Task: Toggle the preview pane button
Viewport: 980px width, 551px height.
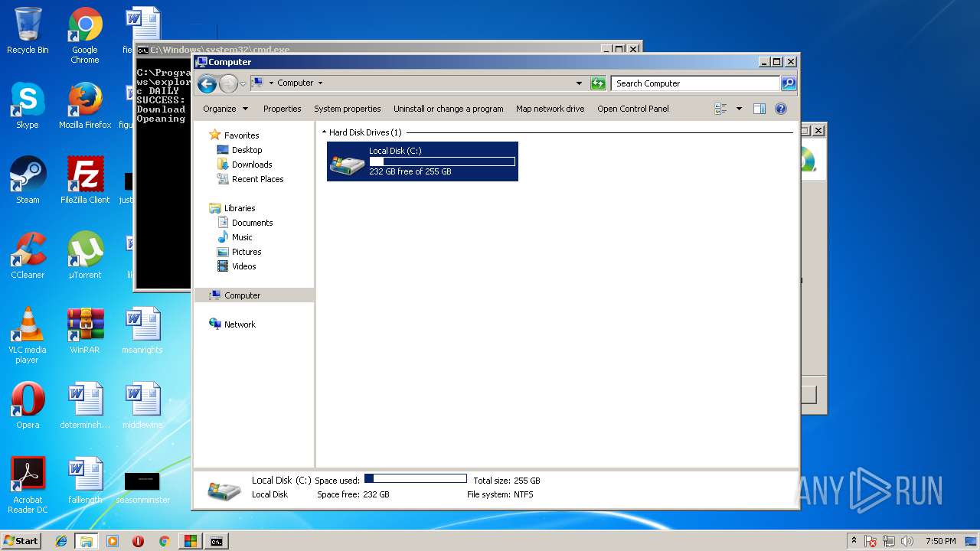Action: pos(759,109)
